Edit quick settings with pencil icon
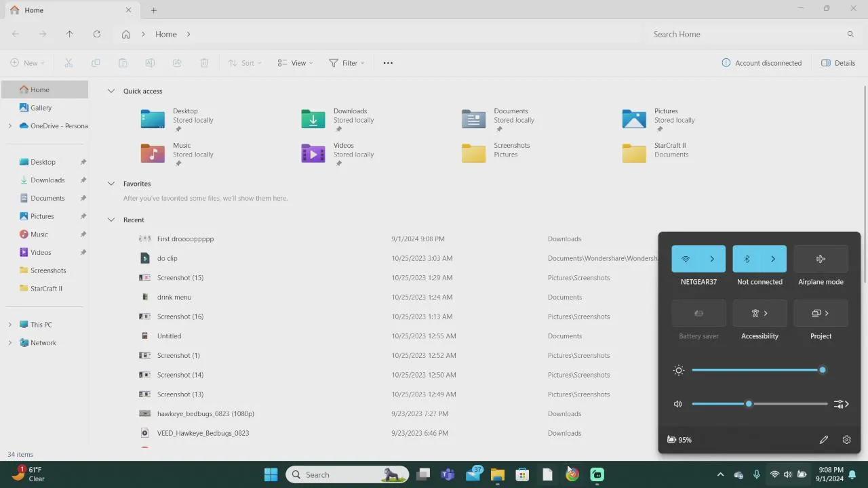 click(824, 440)
